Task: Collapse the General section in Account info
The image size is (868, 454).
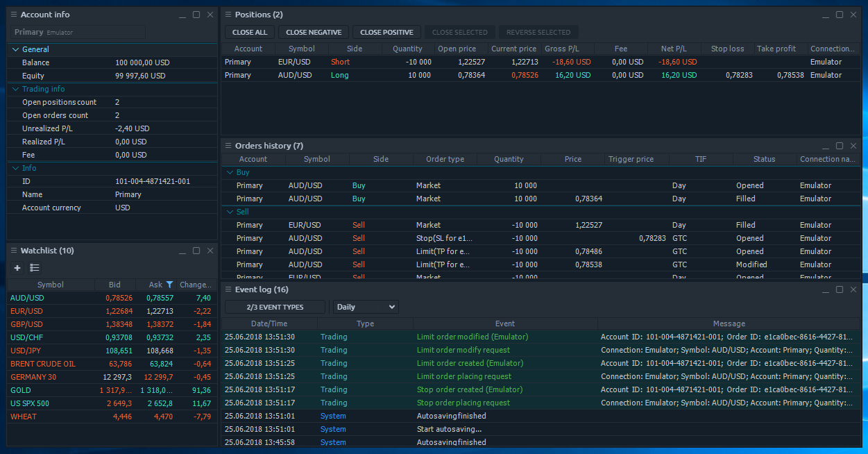Action: (16, 50)
